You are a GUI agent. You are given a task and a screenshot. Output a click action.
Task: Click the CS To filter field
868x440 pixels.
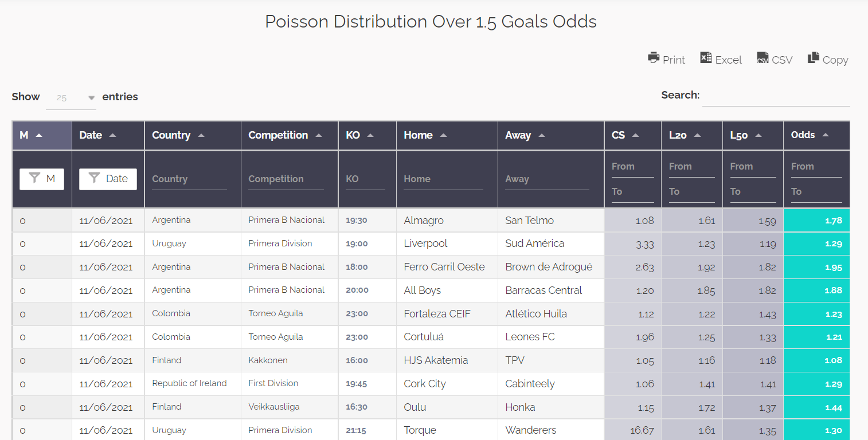pyautogui.click(x=633, y=192)
